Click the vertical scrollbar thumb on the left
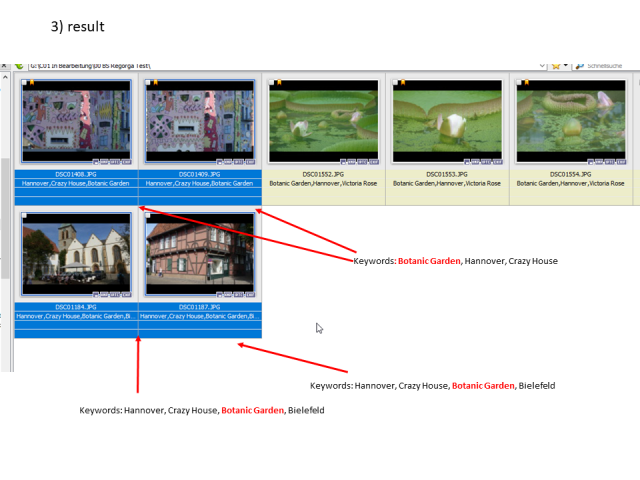The image size is (640, 480). point(5,218)
